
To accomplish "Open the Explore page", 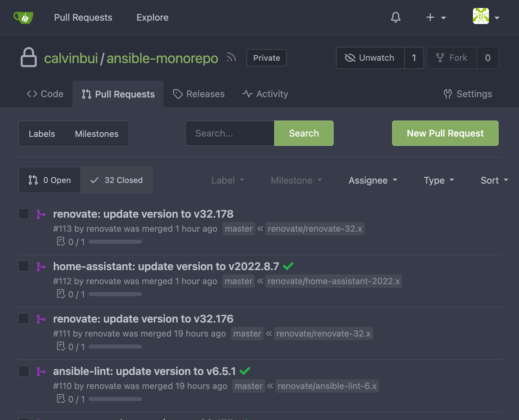I will tap(152, 17).
